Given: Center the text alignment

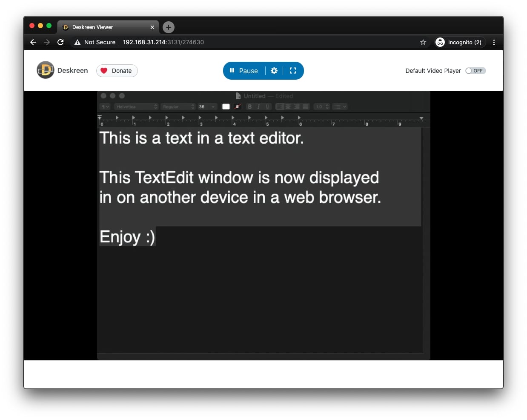Looking at the screenshot, I should pos(288,106).
